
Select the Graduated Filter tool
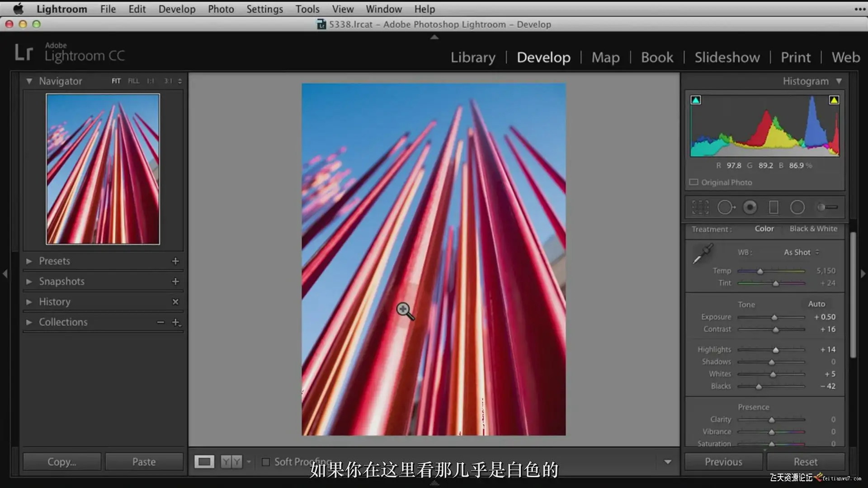tap(774, 207)
